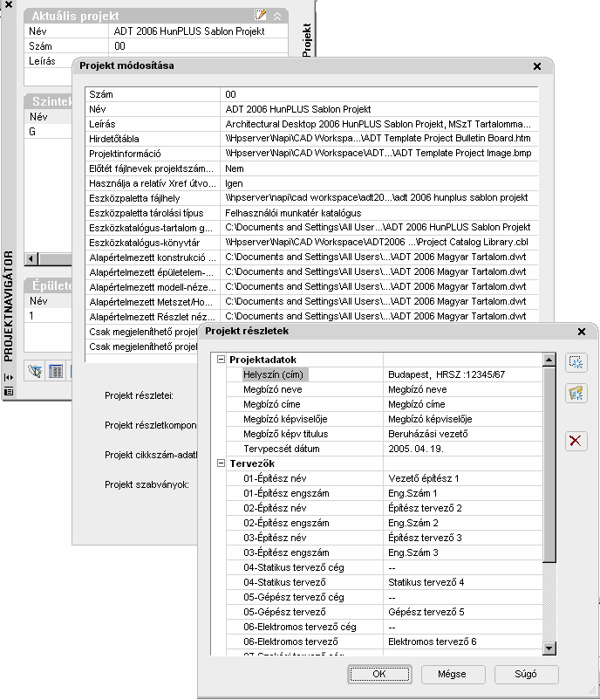Click the vertical scrollbar thumb in Projekt részletek
This screenshot has height=700, width=600.
[549, 464]
